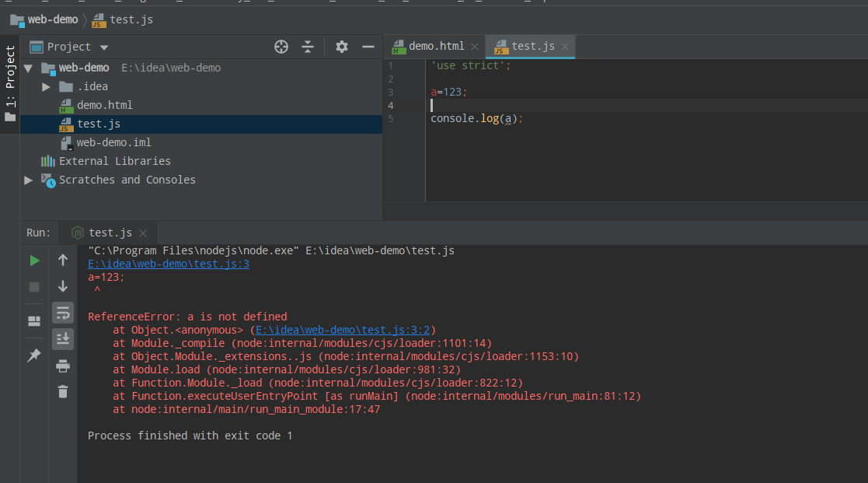
Task: Jump up the stack trace arrow
Action: (63, 260)
